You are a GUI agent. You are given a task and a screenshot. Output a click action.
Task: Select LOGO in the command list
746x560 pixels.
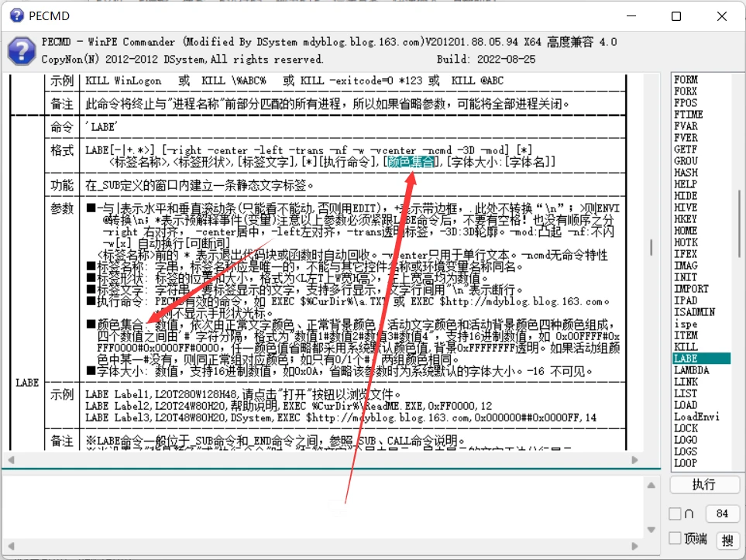(x=685, y=440)
